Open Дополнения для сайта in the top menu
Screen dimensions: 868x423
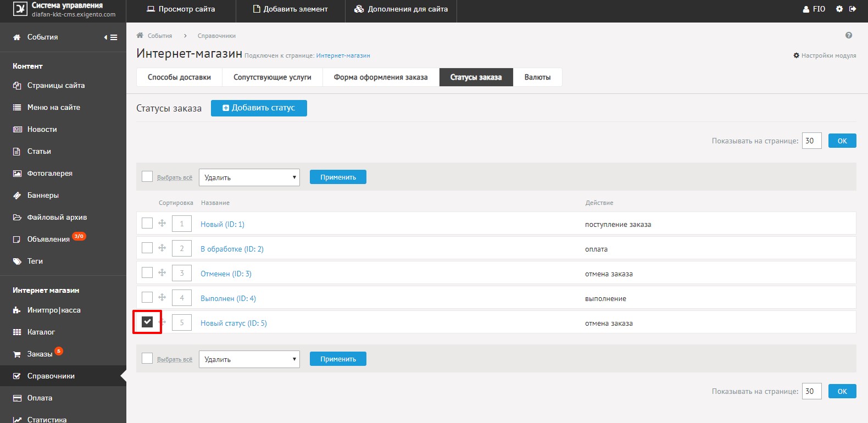tap(401, 9)
